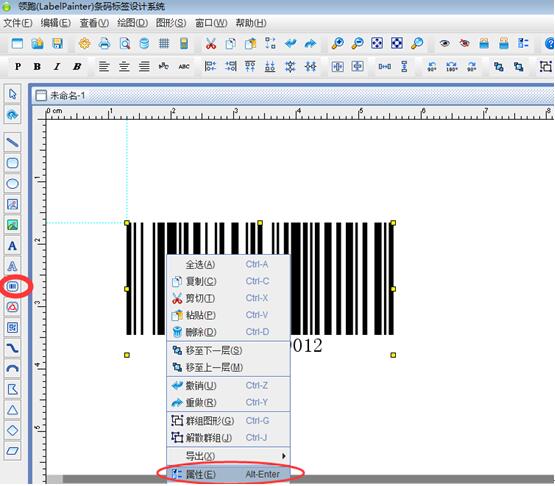555x486 pixels.
Task: Choose 撤销(U) in context menu
Action: [228, 385]
